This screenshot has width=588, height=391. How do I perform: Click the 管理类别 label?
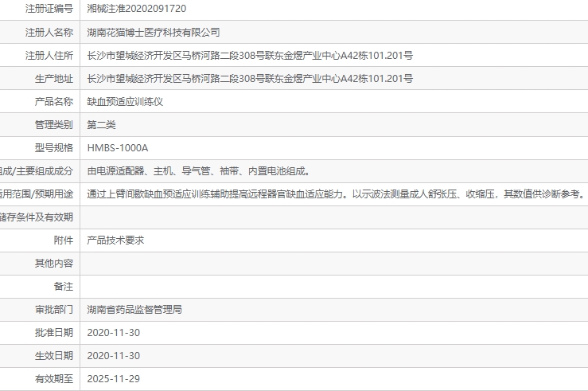pyautogui.click(x=54, y=125)
